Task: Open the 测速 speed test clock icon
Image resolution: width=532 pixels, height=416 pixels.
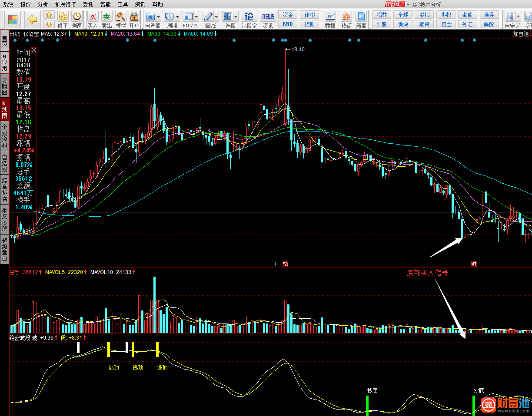Action: click(77, 17)
